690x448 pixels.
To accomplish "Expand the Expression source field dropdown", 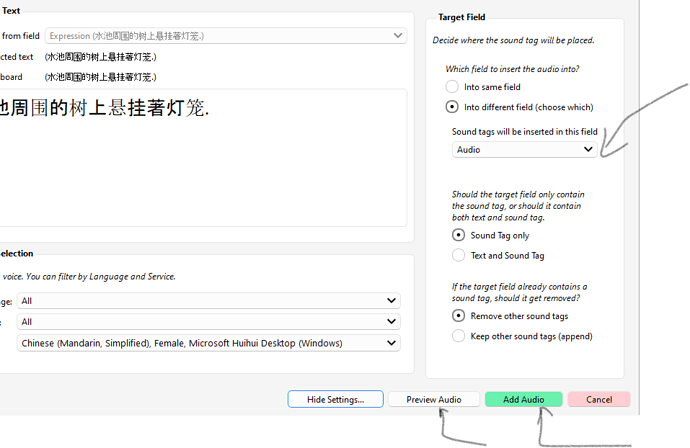I will [x=225, y=36].
